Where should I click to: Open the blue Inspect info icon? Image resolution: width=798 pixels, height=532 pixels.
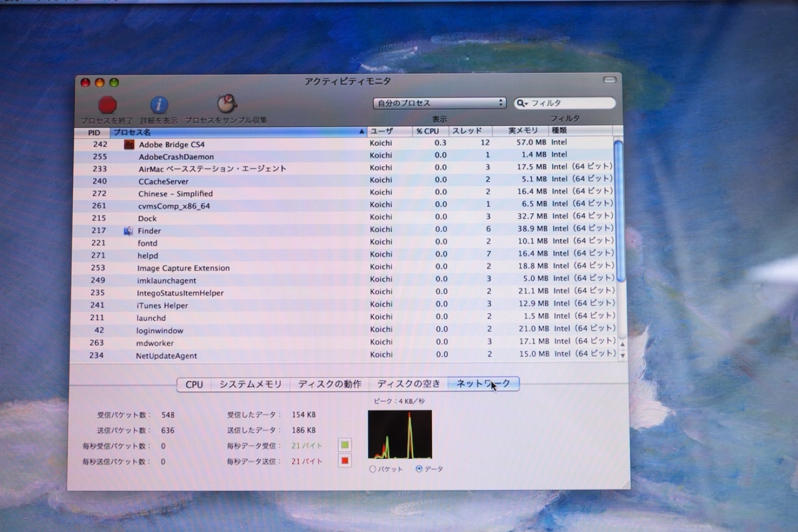159,104
